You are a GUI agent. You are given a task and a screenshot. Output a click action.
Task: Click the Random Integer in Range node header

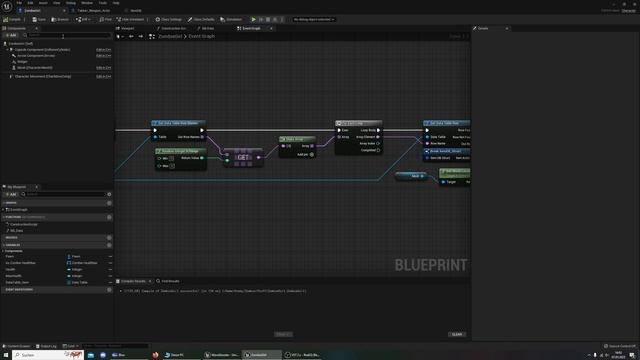coord(180,151)
